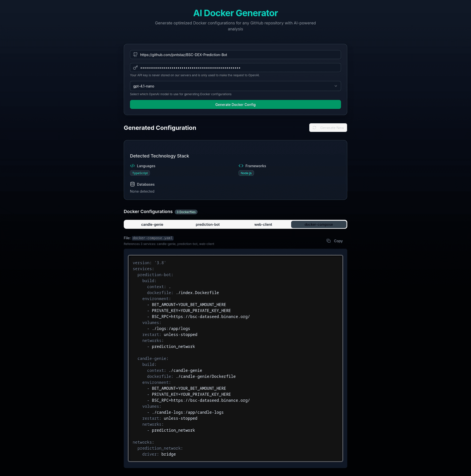Copy the docker-compose file contents

(335, 241)
